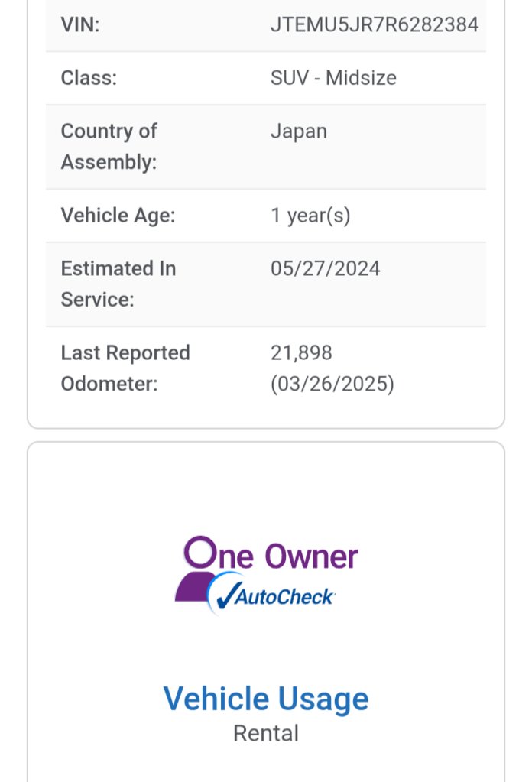
Task: Click the Rental usage text
Action: pos(266,733)
